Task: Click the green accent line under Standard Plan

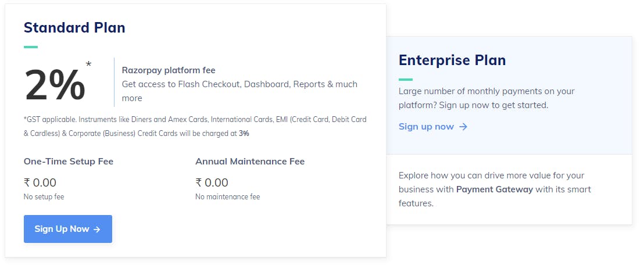Action: click(31, 47)
